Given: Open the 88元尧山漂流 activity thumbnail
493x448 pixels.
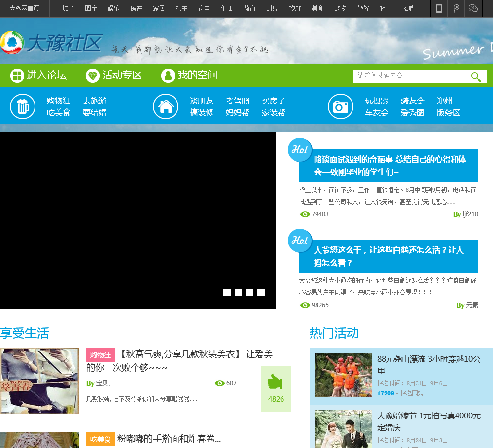Looking at the screenshot, I should point(343,375).
